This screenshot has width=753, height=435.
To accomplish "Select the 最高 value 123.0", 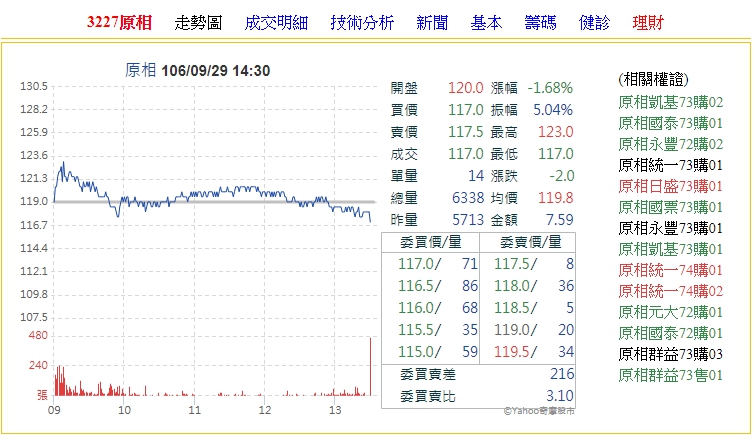I will coord(556,132).
